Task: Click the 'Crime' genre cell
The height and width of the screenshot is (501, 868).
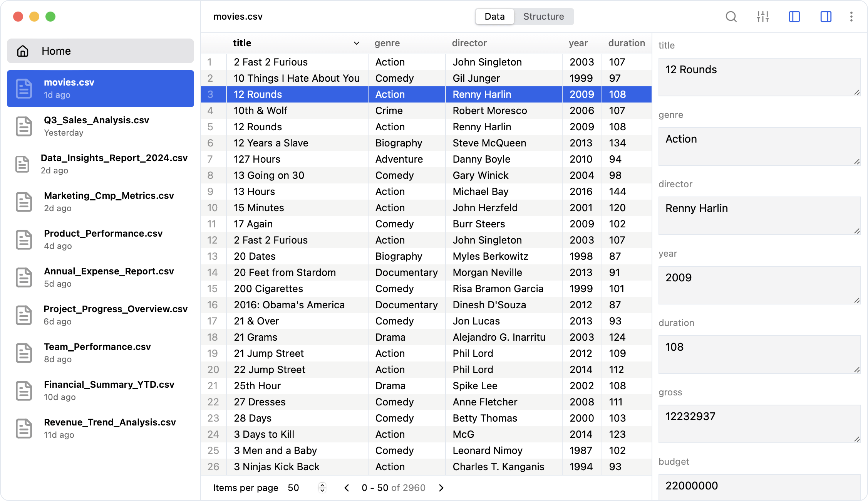Action: [x=407, y=111]
